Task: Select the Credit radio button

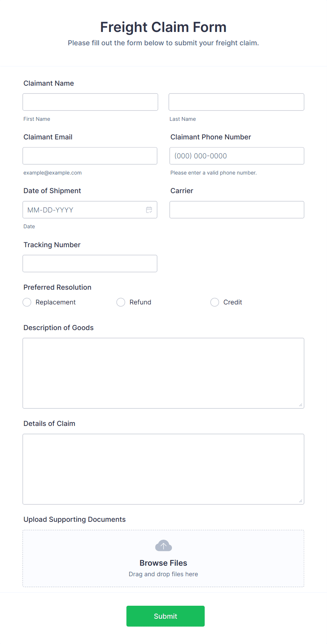Action: tap(214, 302)
